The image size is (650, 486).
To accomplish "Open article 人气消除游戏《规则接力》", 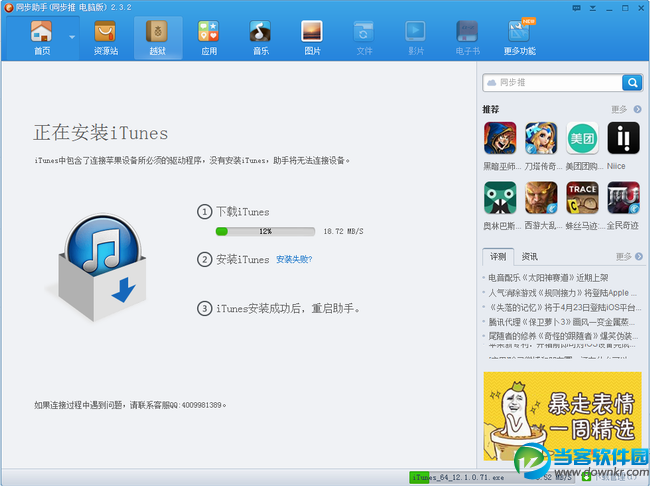I will (562, 293).
